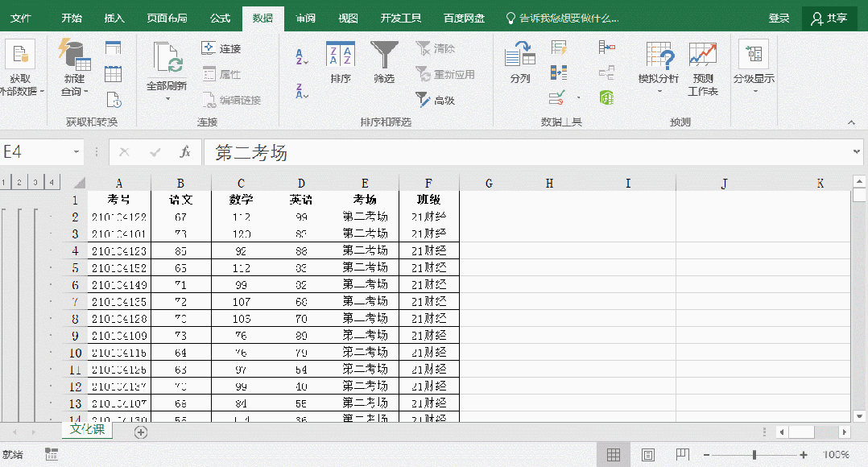Viewport: 868px width, 467px height.
Task: Click the Sign in button
Action: 779,19
